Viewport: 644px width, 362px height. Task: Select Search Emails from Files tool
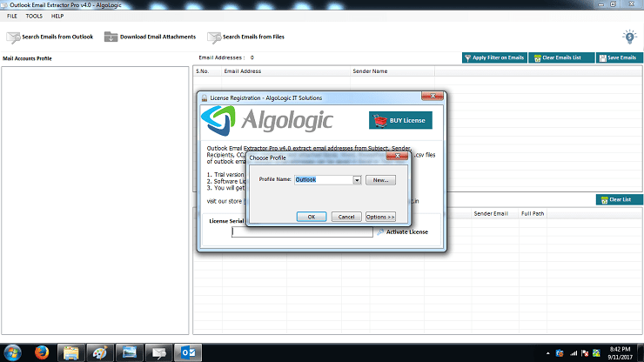click(246, 37)
